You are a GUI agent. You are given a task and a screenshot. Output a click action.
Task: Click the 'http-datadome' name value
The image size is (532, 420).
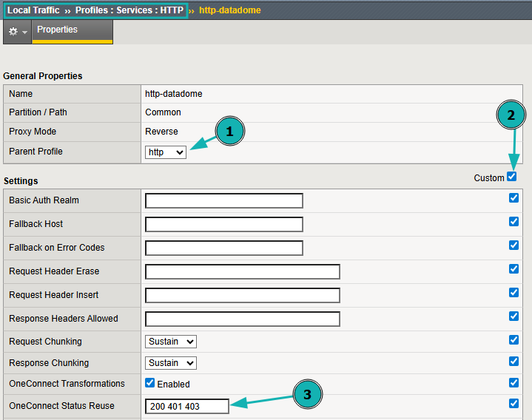174,94
